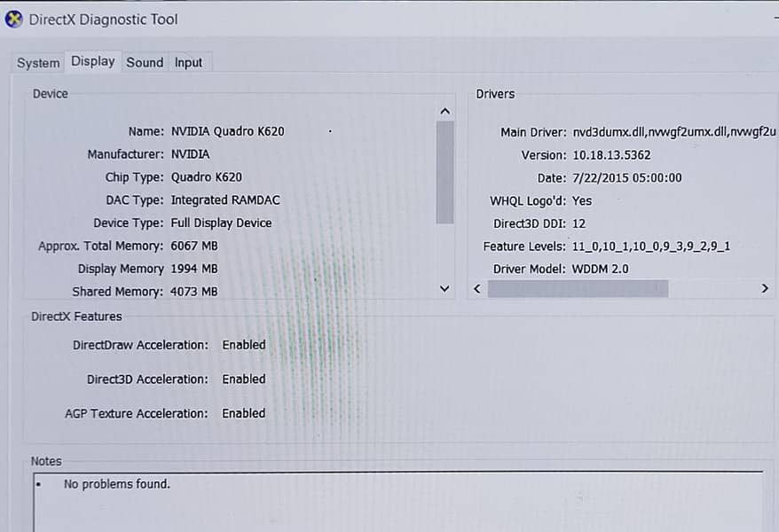Click the 4073 MB shared memory value
The width and height of the screenshot is (779, 532).
[x=193, y=292]
